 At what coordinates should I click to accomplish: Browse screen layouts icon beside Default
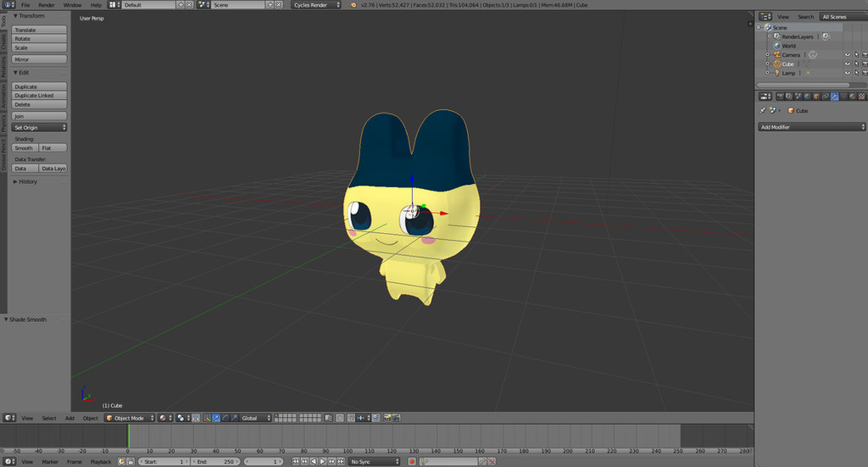[x=114, y=4]
